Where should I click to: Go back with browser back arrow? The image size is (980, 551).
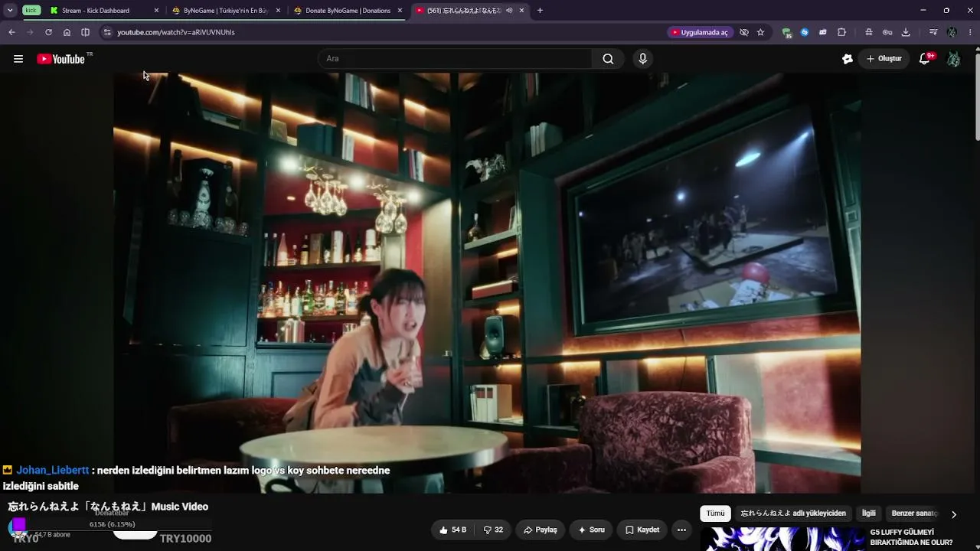pyautogui.click(x=11, y=32)
